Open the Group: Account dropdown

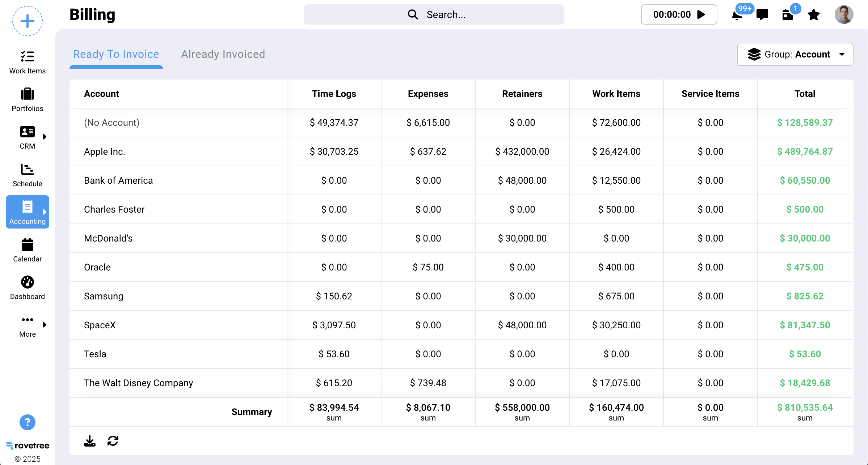click(x=795, y=54)
